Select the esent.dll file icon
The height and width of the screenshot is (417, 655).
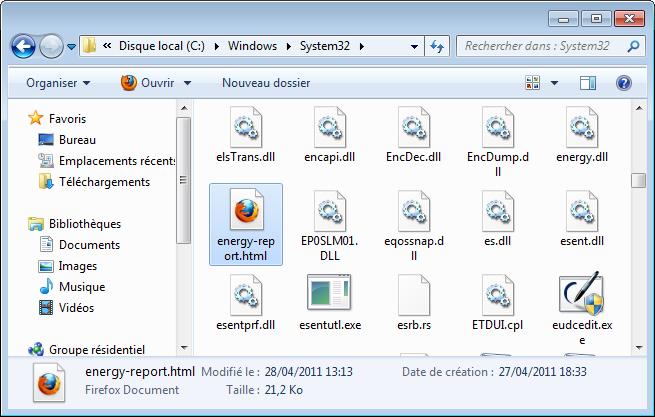click(582, 211)
